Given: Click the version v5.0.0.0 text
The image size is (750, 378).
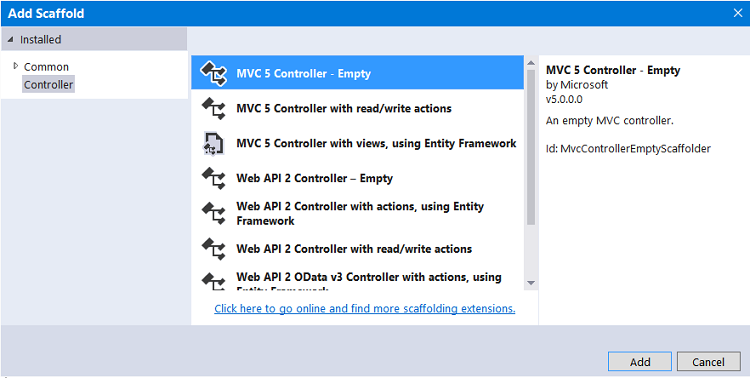Looking at the screenshot, I should pyautogui.click(x=564, y=100).
